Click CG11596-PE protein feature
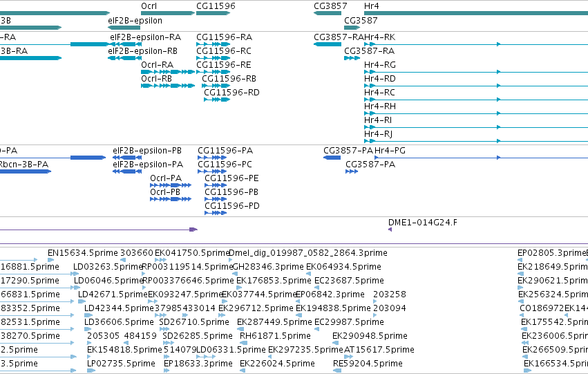This screenshot has width=588, height=374. [216, 185]
